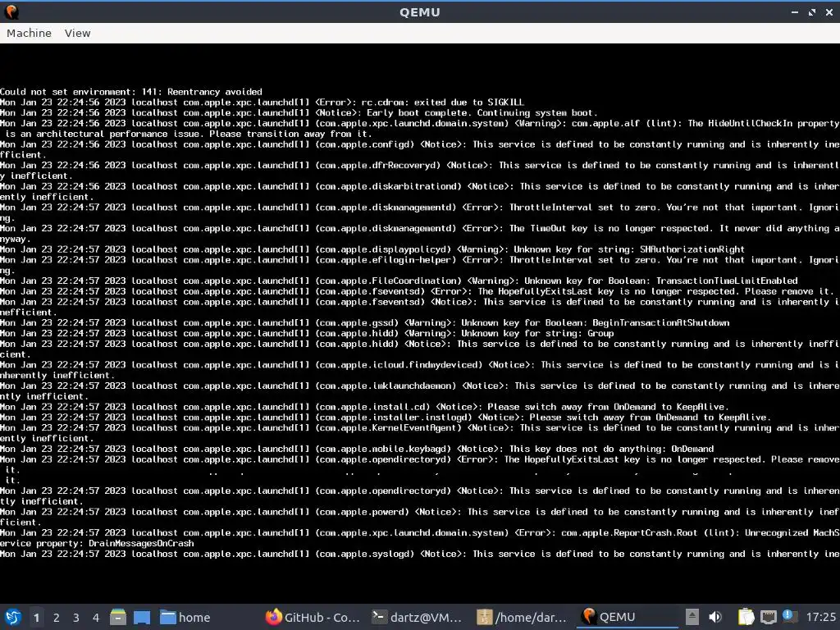Click the com.apple.imklaunchdaemon notice line
840x630 pixels.
click(420, 391)
